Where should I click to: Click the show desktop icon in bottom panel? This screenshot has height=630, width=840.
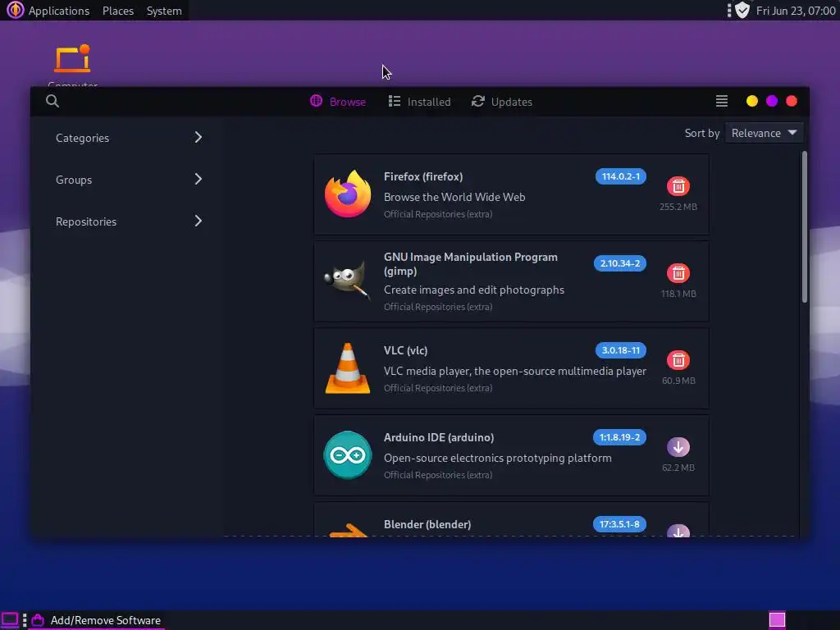point(10,620)
